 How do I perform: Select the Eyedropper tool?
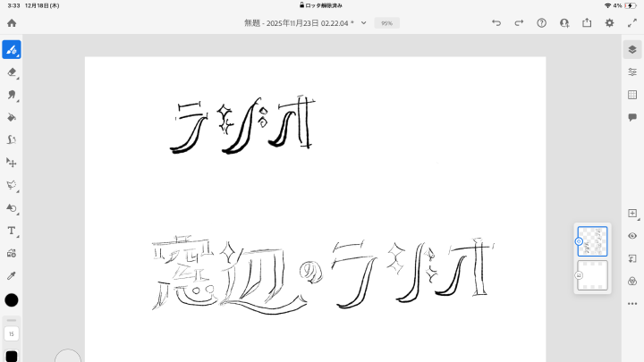click(x=12, y=276)
